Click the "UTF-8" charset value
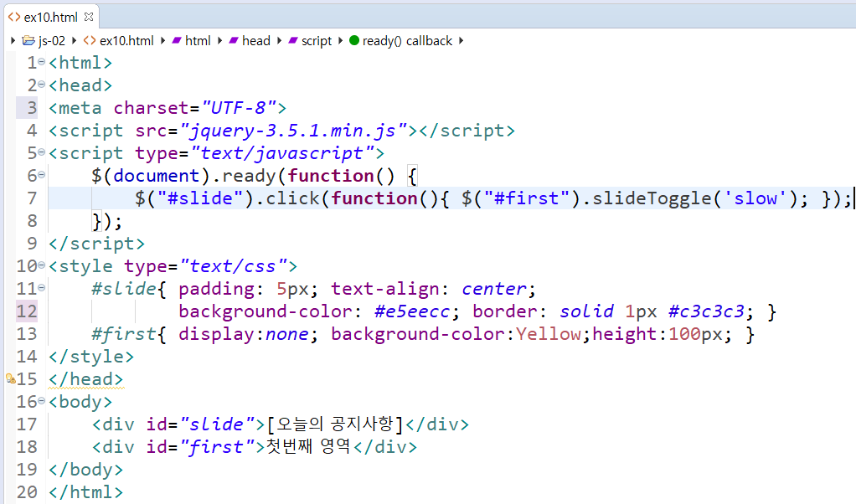Screen dimensions: 856x504 pos(239,108)
